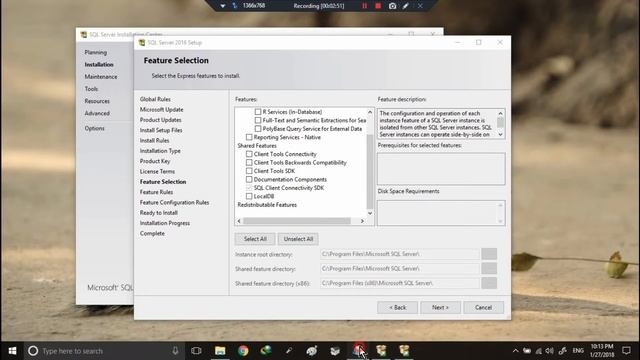
Task: Click the Features list scroll-down arrow
Action: pos(370,213)
